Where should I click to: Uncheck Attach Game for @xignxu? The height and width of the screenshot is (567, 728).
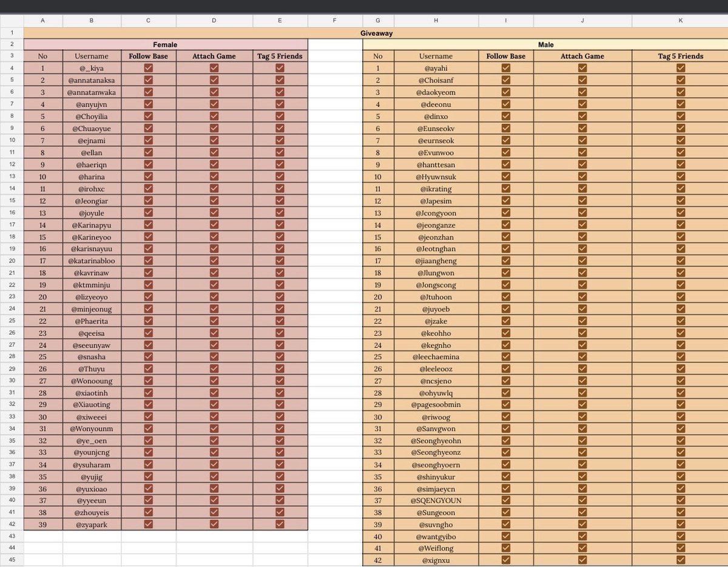pos(582,561)
